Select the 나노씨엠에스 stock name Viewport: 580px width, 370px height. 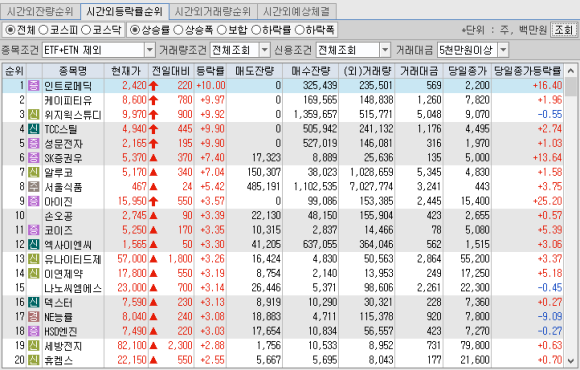click(x=72, y=288)
